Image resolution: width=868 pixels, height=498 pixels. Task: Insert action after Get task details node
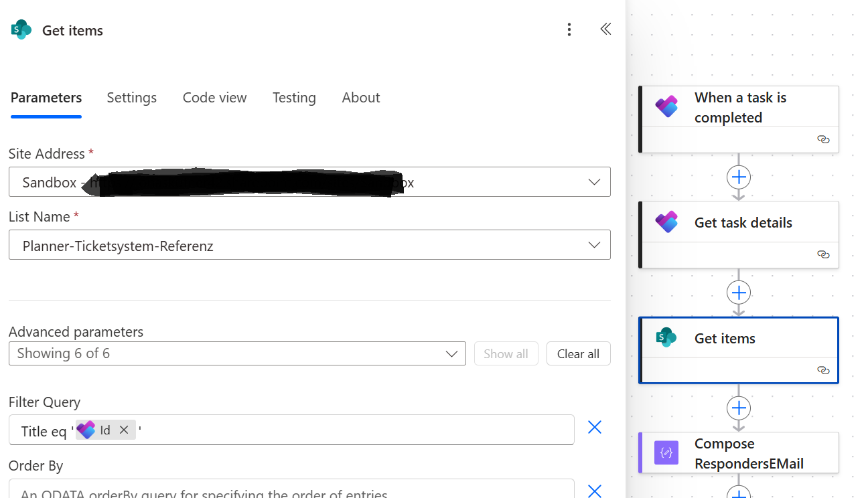[x=739, y=293]
